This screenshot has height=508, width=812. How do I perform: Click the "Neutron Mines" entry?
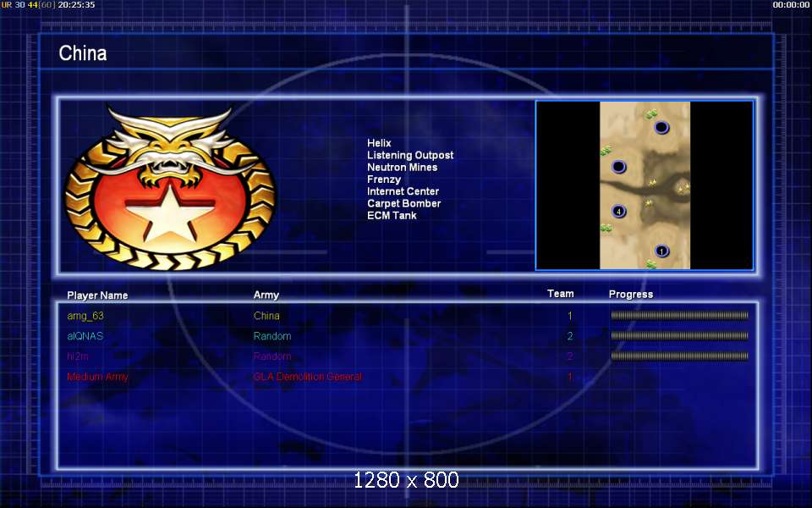[x=403, y=167]
